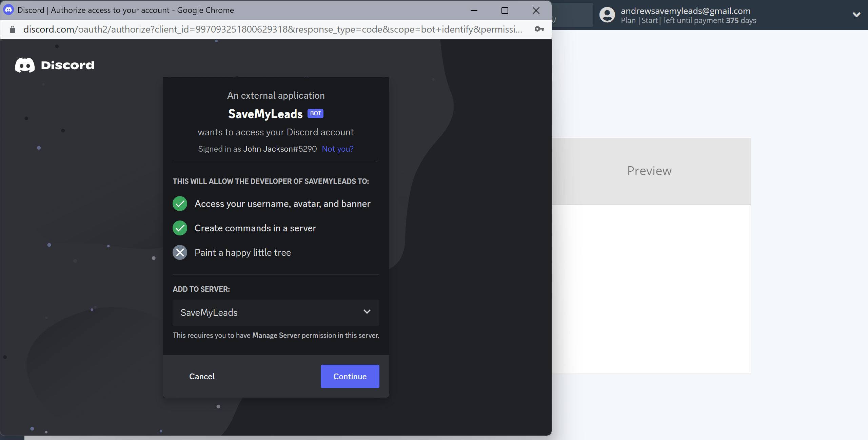Click the andrewsavemyleads@gmail.com account menu
Viewport: 868px width, 440px height.
(729, 15)
